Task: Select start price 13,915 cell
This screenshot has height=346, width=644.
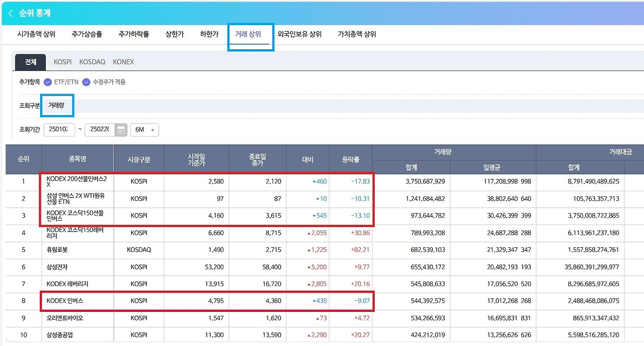Action: coord(213,284)
